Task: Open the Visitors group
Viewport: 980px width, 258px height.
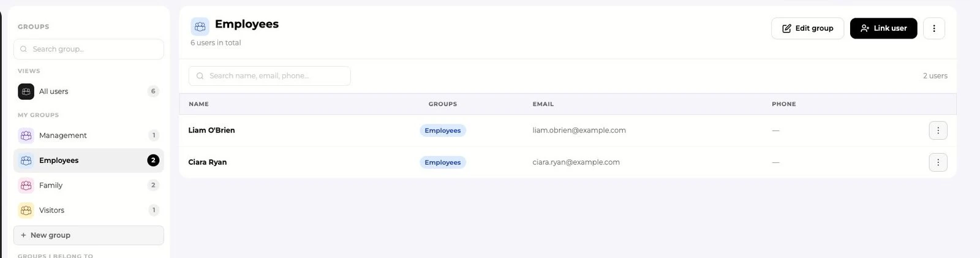Action: [x=89, y=210]
